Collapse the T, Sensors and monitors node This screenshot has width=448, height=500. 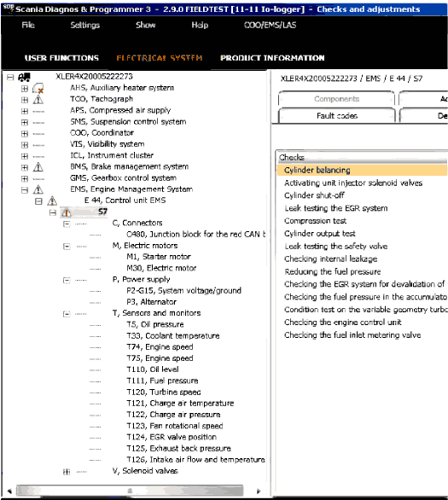click(67, 314)
